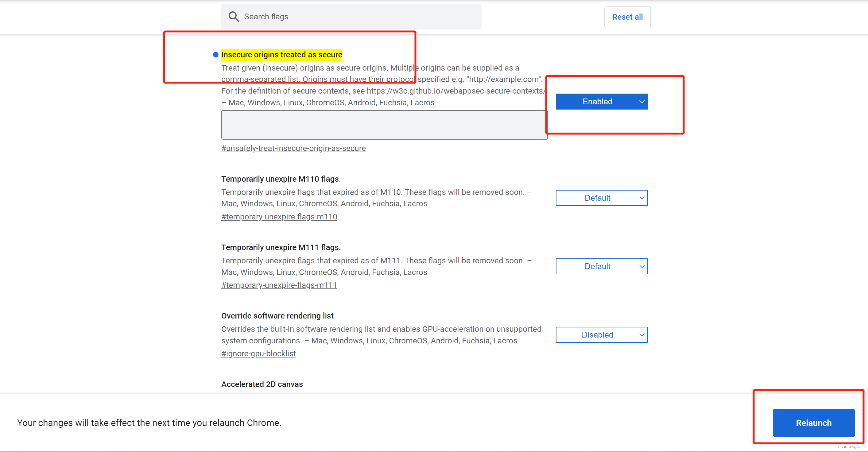The image size is (868, 452).
Task: Click the search magnifier icon
Action: 234,17
